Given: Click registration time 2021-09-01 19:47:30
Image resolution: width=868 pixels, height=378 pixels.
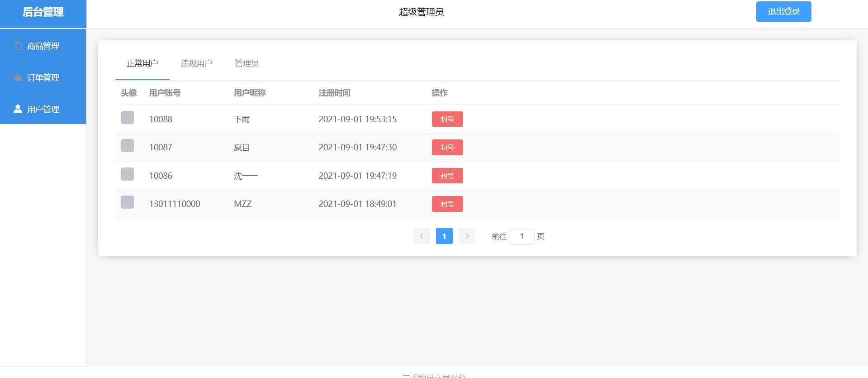Looking at the screenshot, I should tap(357, 147).
